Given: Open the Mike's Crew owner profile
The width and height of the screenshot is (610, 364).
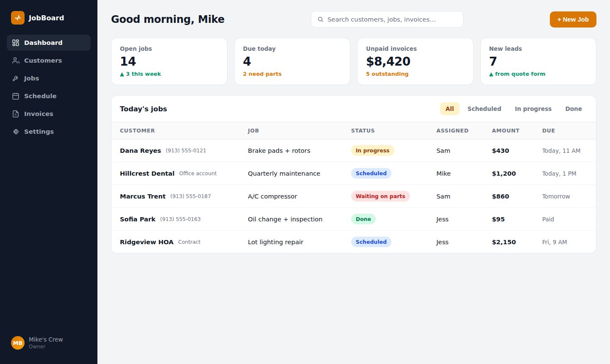Looking at the screenshot, I should coord(49,343).
